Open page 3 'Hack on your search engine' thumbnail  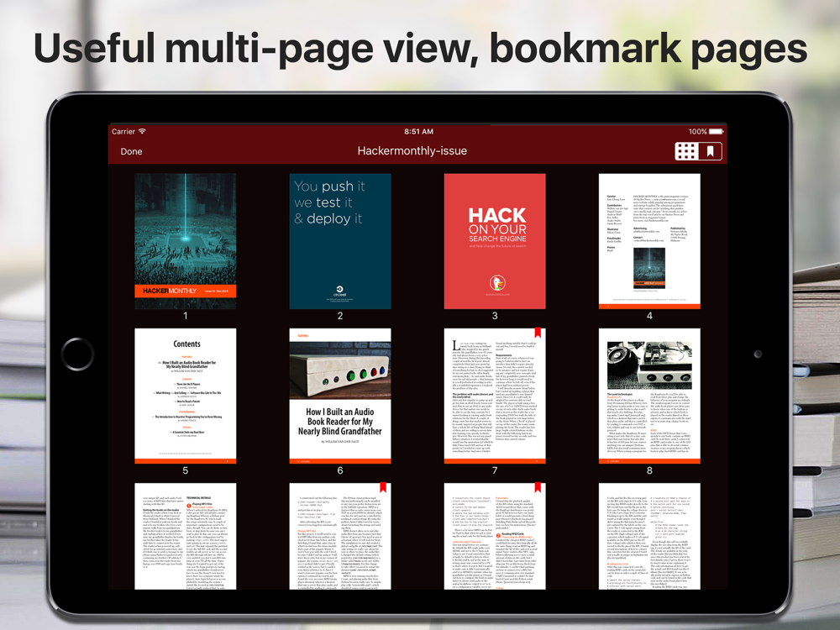pos(495,241)
